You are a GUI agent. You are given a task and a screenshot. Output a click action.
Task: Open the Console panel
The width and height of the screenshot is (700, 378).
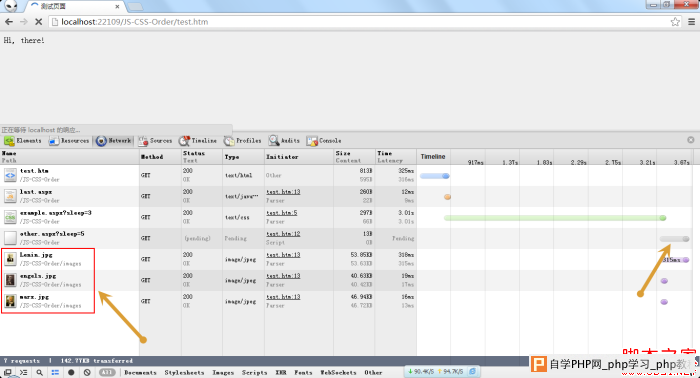[x=324, y=141]
